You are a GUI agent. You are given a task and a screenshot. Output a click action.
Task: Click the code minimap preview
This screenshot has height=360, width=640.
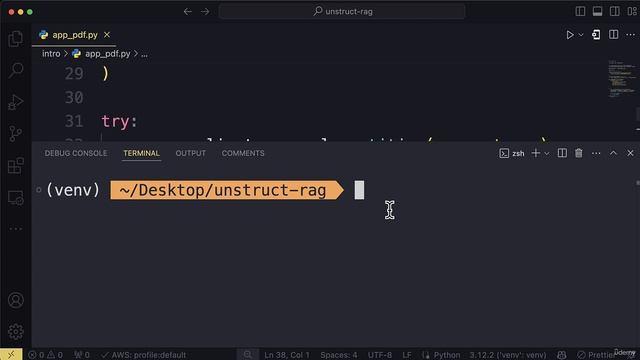[x=622, y=79]
